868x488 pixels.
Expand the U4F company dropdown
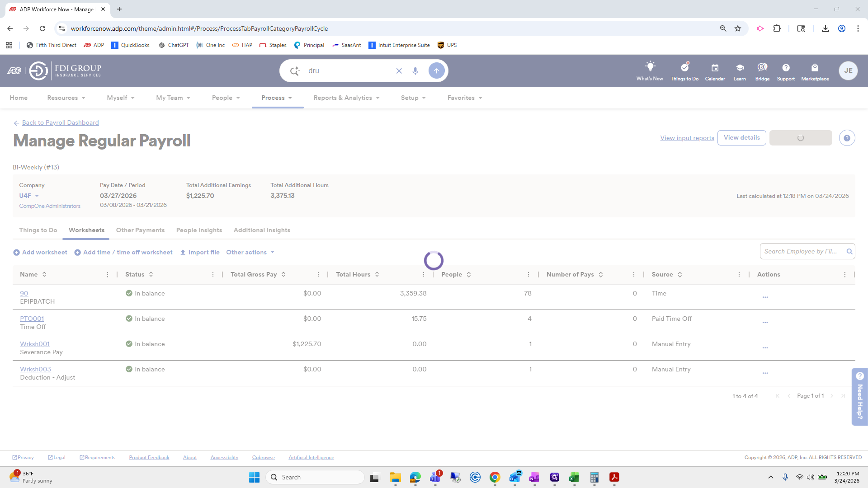[x=29, y=196]
